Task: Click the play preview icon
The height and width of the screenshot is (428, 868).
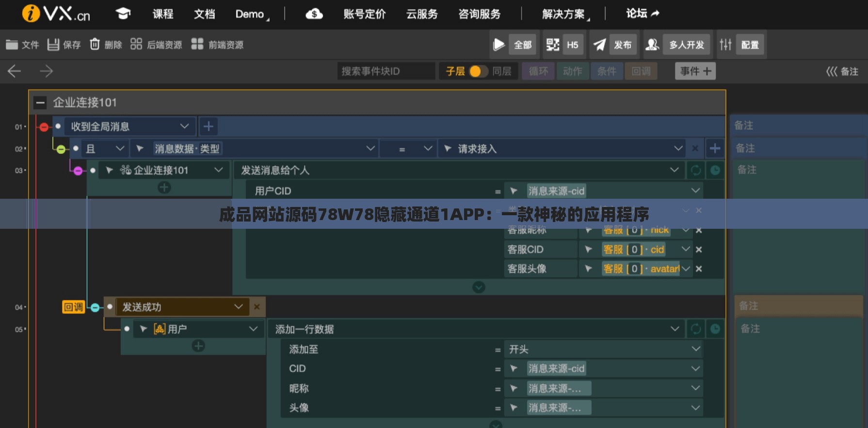Action: point(498,45)
